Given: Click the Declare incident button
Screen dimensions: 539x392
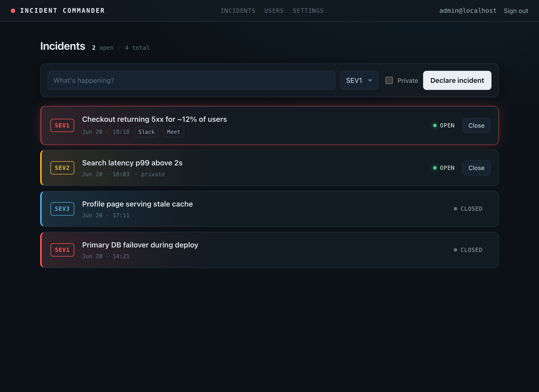Looking at the screenshot, I should (x=457, y=80).
